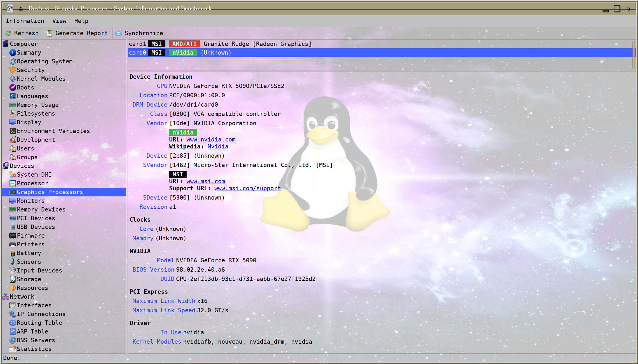Open the View menu

(59, 21)
